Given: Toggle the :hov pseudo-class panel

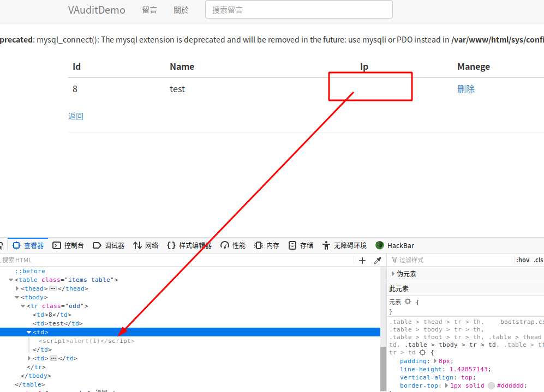Looking at the screenshot, I should 522,260.
